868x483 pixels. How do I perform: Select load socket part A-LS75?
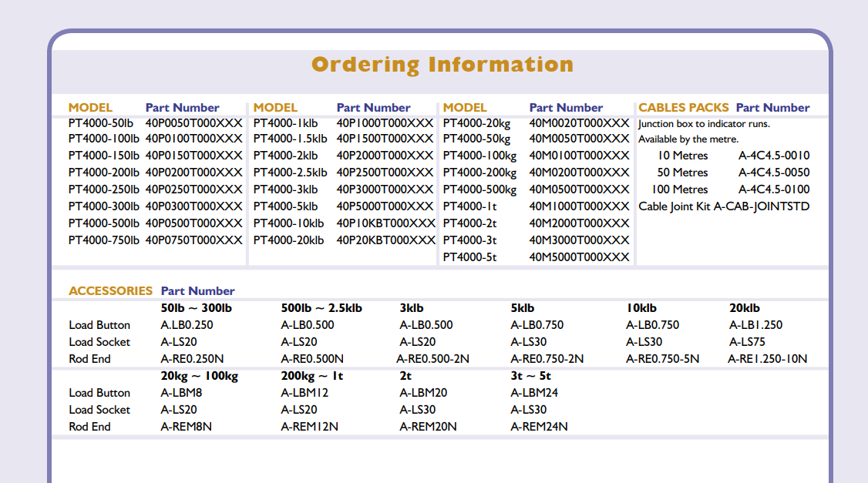(747, 342)
